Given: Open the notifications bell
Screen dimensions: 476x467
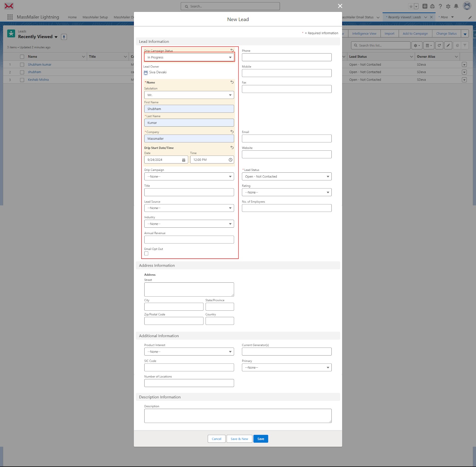Looking at the screenshot, I should [456, 6].
